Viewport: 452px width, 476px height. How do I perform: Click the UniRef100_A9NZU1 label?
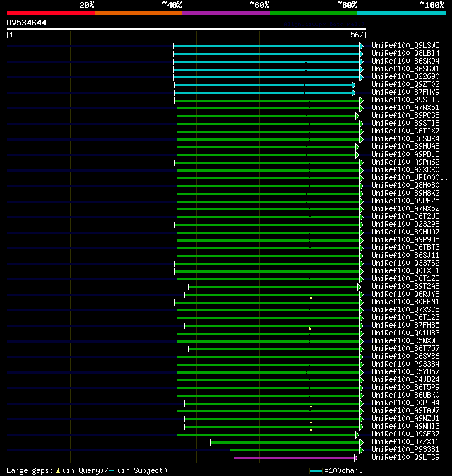click(x=405, y=419)
